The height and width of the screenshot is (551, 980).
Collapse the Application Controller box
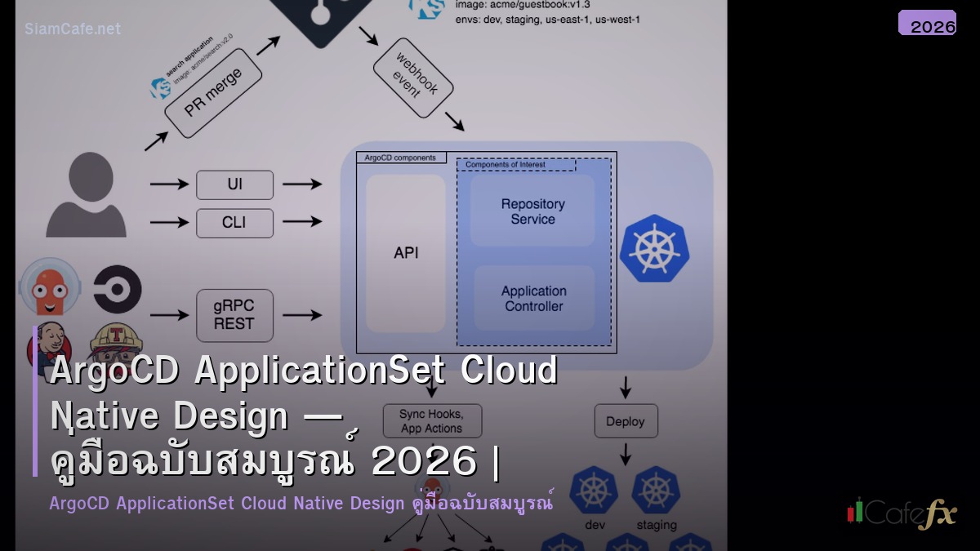click(x=532, y=299)
